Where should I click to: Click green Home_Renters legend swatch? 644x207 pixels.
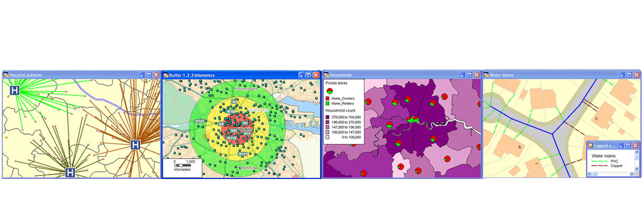328,104
